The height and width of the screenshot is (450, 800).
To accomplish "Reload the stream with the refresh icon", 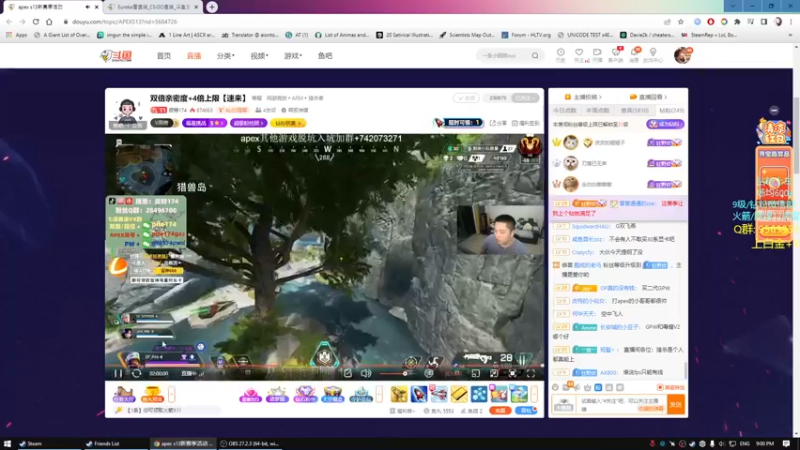I will 136,373.
